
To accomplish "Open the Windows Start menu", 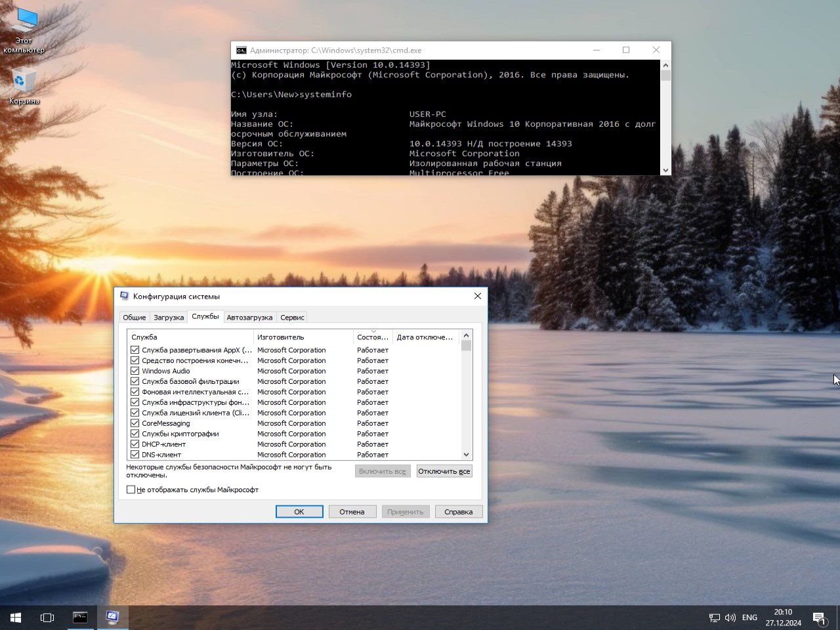I will 16,618.
